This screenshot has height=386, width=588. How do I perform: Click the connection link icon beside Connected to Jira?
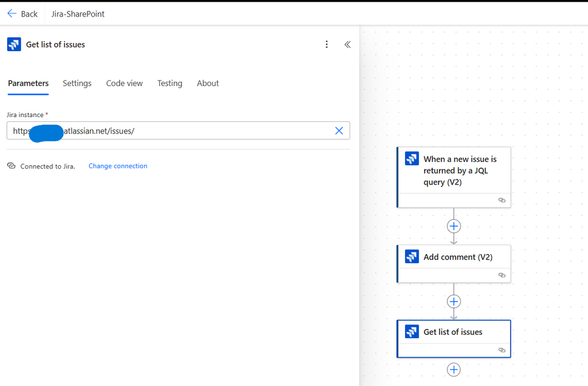tap(11, 166)
